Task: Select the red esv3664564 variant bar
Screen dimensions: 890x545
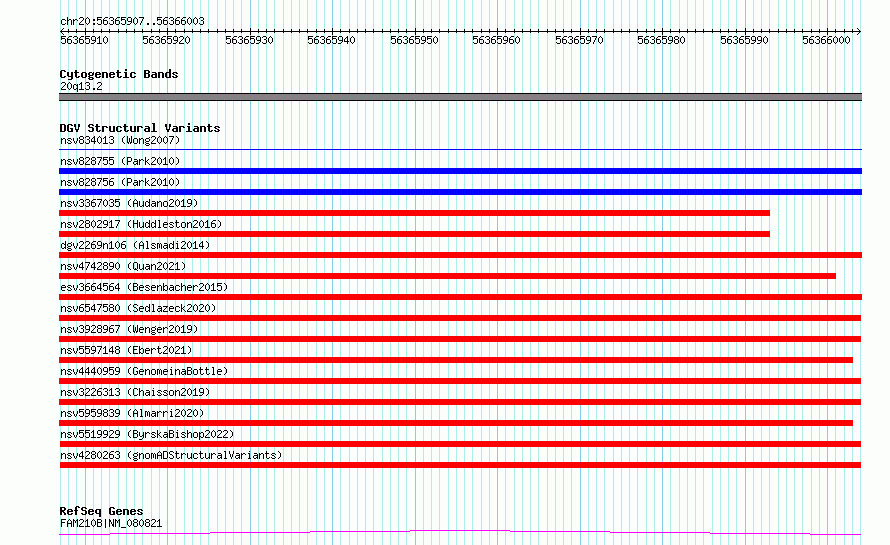Action: tap(460, 297)
